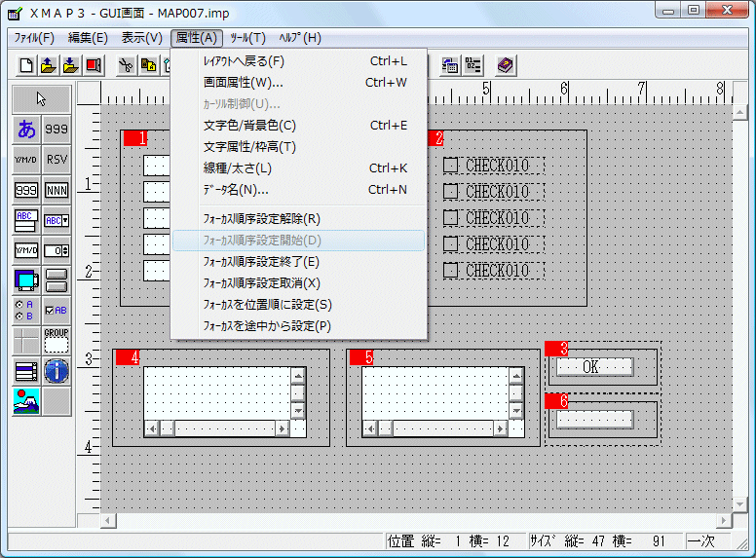Click the blank button in group 6
This screenshot has height=558, width=756.
tap(594, 419)
